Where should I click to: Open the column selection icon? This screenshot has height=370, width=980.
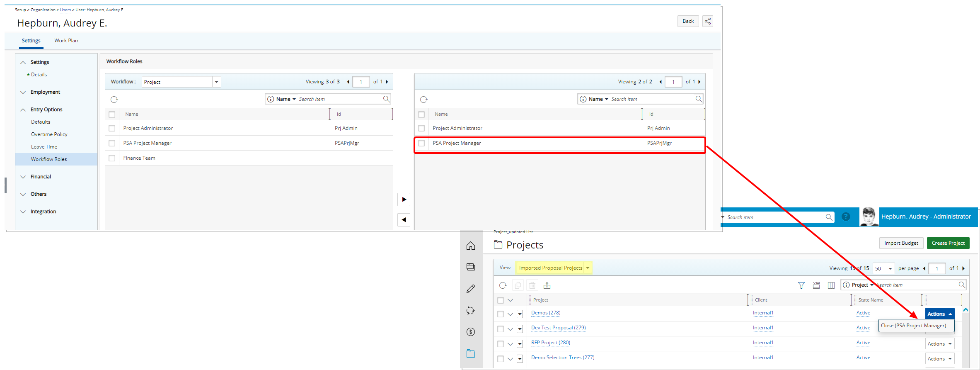click(x=831, y=285)
